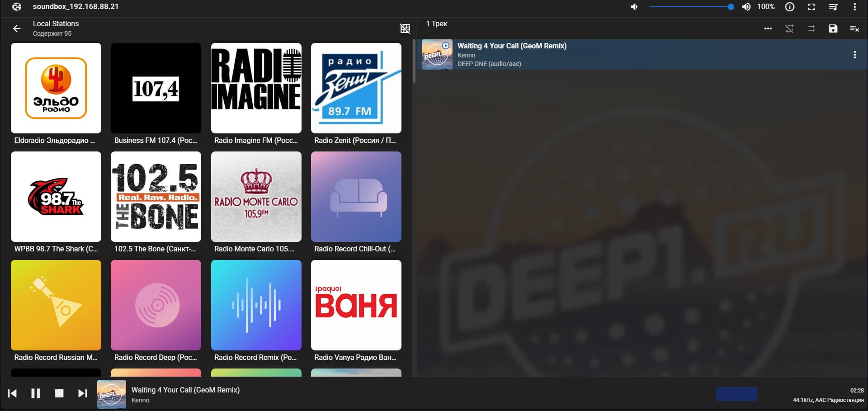
Task: Click the stations list scrollbar
Action: 414,61
